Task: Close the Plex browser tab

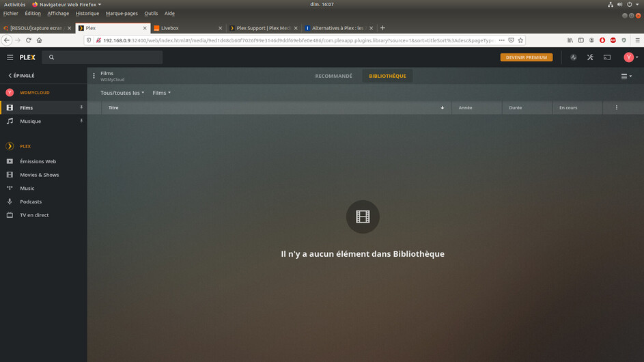Action: pyautogui.click(x=145, y=28)
